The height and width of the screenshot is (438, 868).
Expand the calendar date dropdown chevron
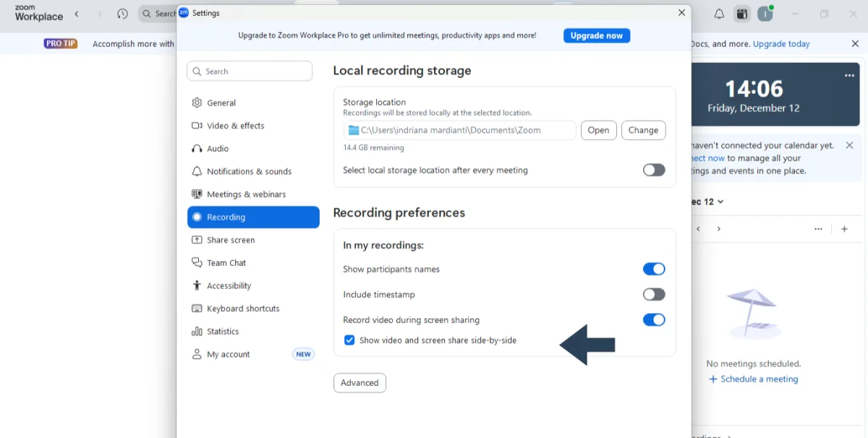click(x=720, y=202)
